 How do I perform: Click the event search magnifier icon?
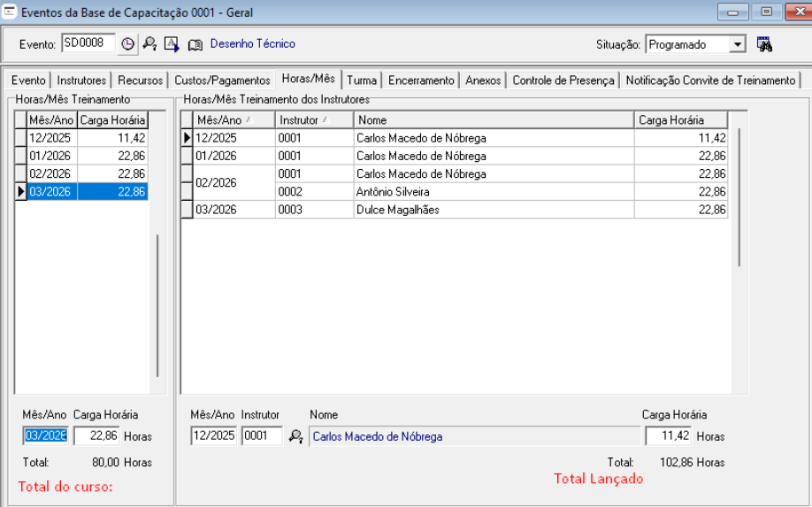(x=149, y=44)
